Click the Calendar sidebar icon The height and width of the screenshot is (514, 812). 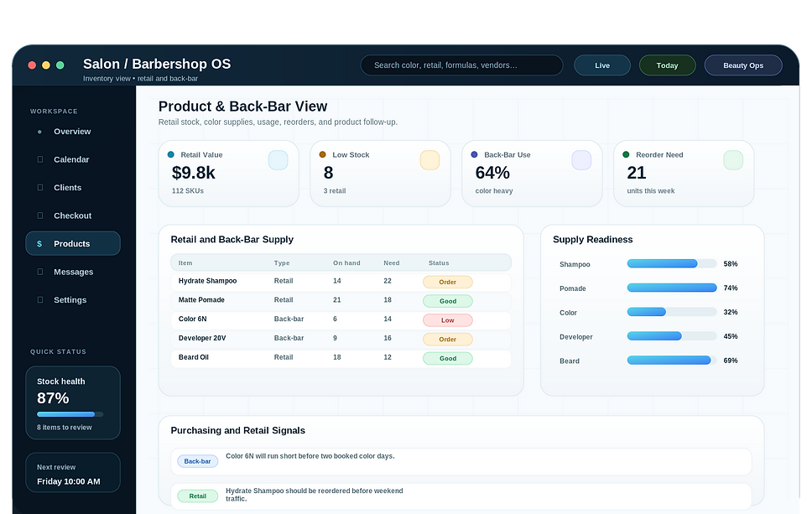click(x=40, y=159)
